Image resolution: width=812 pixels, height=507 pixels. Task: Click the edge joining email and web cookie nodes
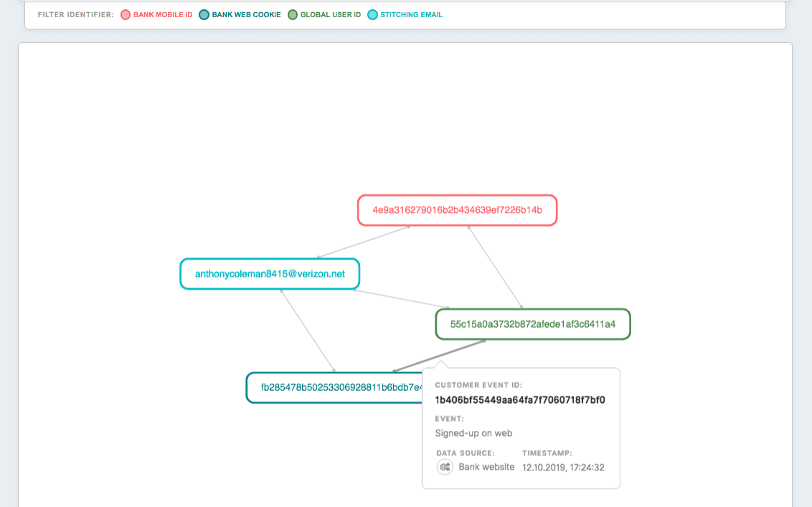click(x=308, y=330)
